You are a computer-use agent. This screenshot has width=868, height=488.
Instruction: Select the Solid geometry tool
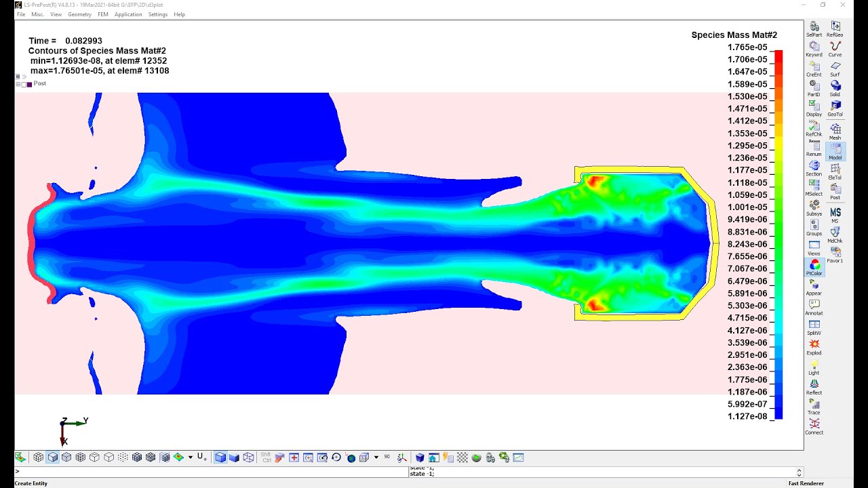[x=835, y=89]
